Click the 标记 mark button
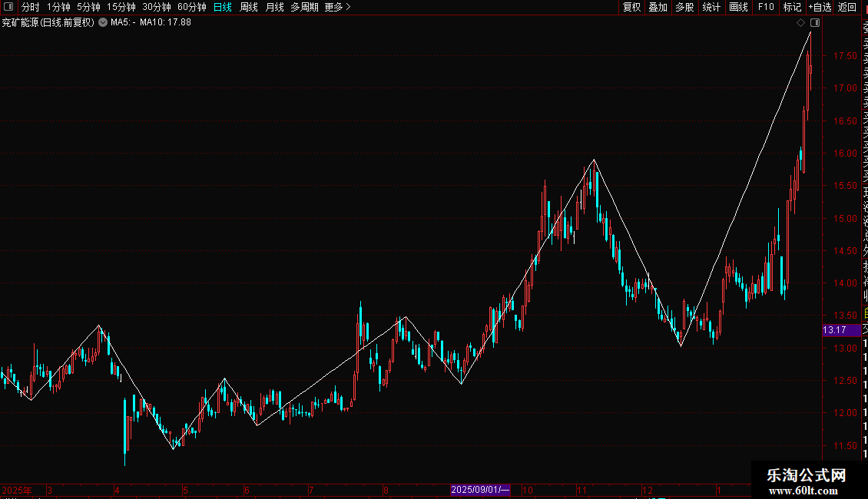Screen dimensions: 868x499 coord(792,7)
